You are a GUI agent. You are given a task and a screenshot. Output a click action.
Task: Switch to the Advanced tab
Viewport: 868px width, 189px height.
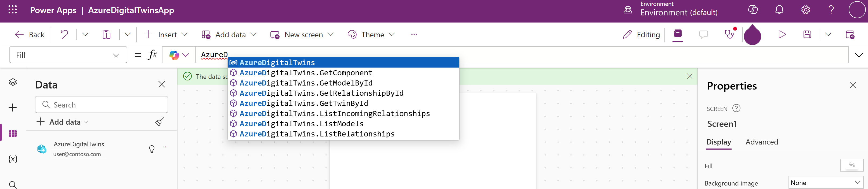point(762,142)
